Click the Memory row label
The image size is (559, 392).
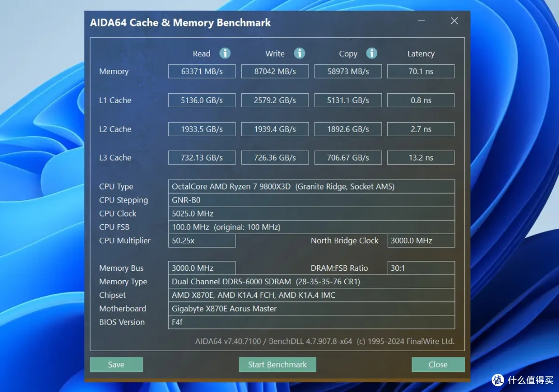tap(114, 71)
